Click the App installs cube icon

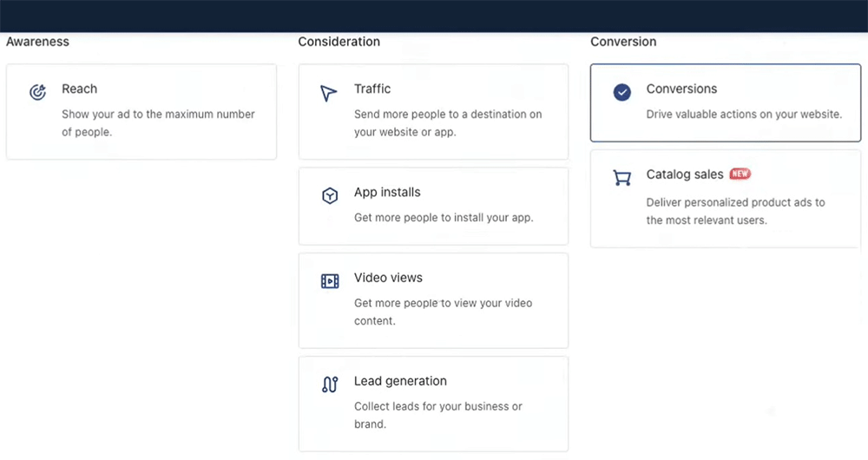(x=330, y=196)
